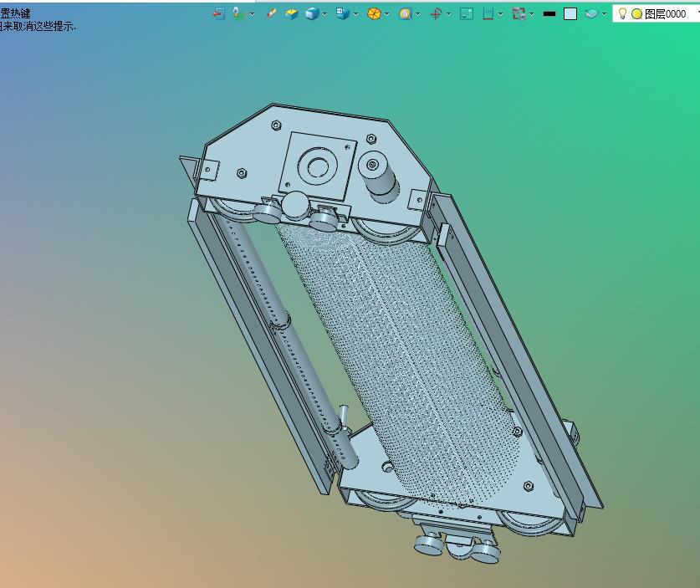The image size is (700, 588).
Task: Click the yellow circle layer color indicator
Action: coord(637,14)
